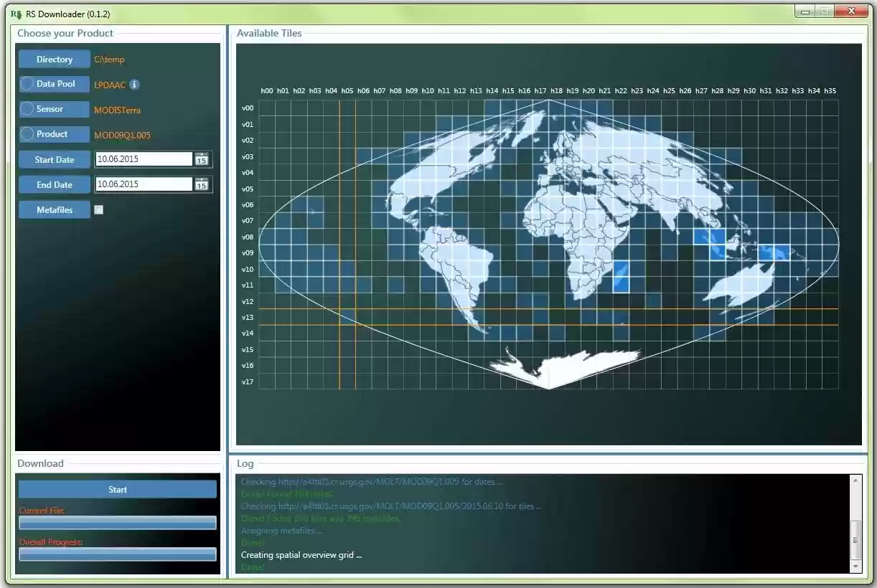Screen dimensions: 877x588
Task: Click the Overall Progress bar
Action: 117,554
